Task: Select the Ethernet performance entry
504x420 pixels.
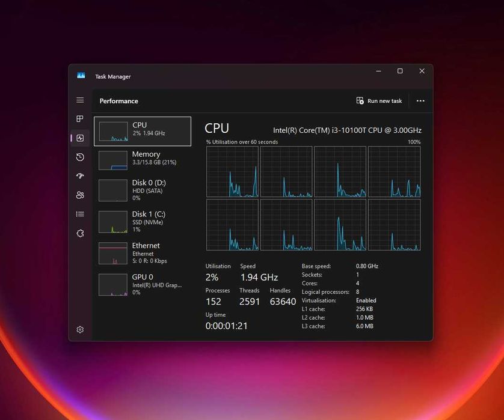Action: click(143, 253)
